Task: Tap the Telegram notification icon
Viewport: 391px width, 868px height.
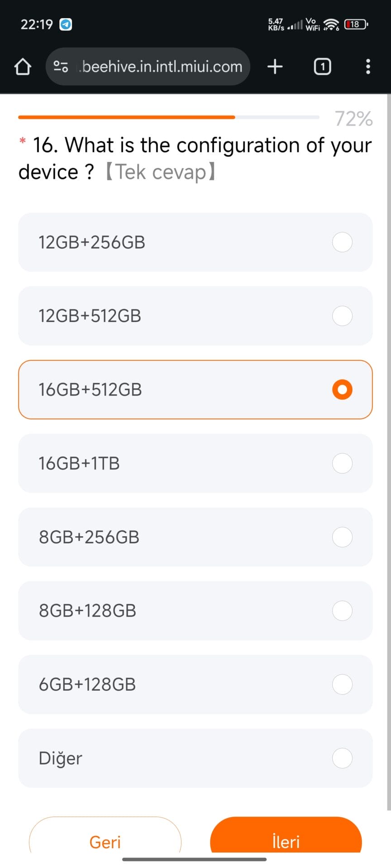Action: (x=66, y=24)
